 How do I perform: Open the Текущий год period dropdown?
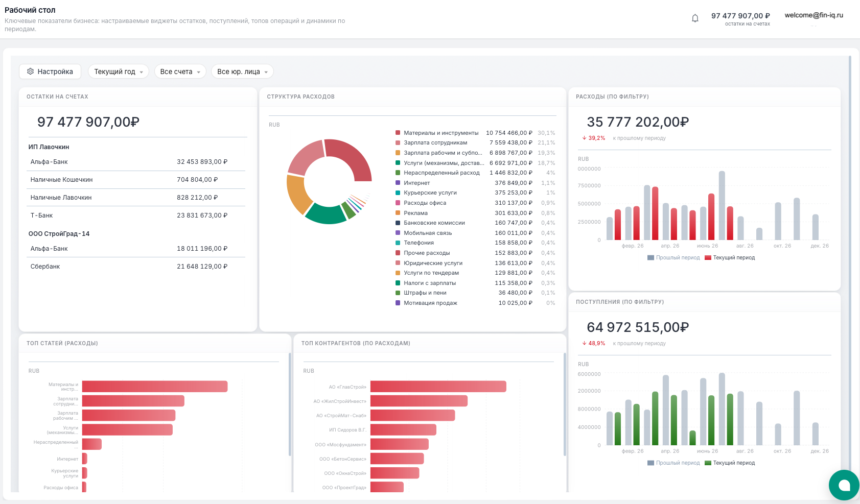(118, 71)
